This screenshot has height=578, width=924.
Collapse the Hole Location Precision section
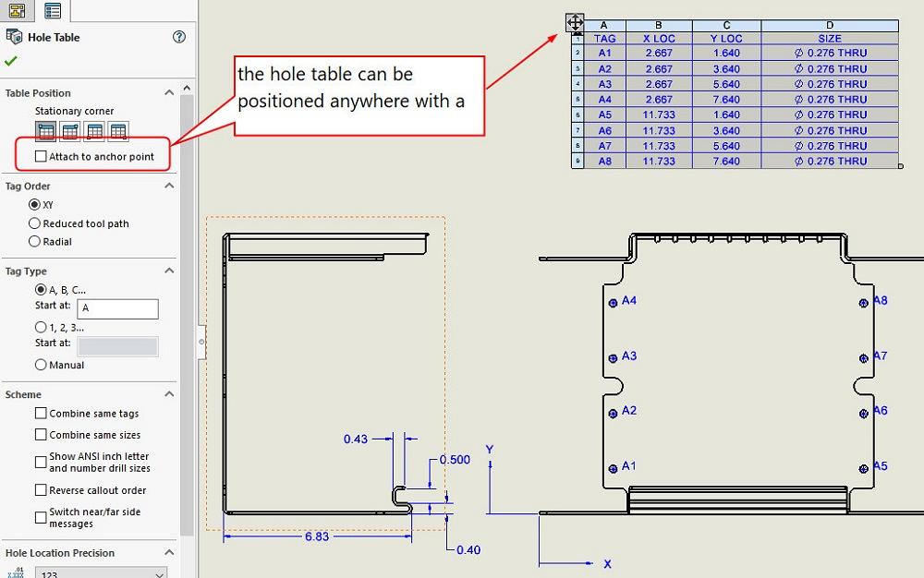click(169, 553)
